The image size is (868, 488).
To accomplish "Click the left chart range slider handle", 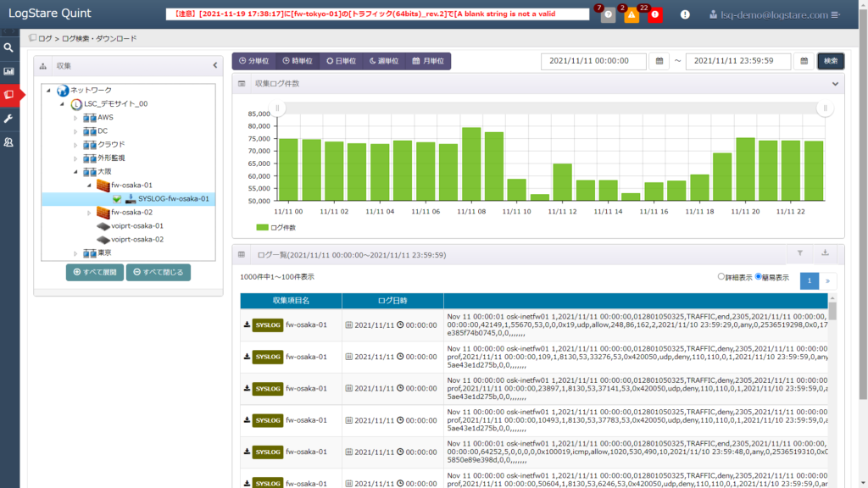I will tap(277, 108).
